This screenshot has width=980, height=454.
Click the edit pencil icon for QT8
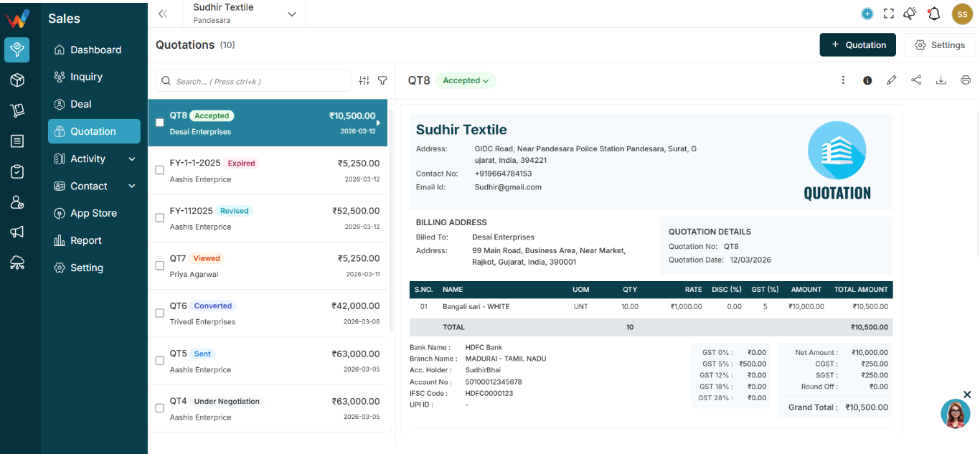point(891,80)
